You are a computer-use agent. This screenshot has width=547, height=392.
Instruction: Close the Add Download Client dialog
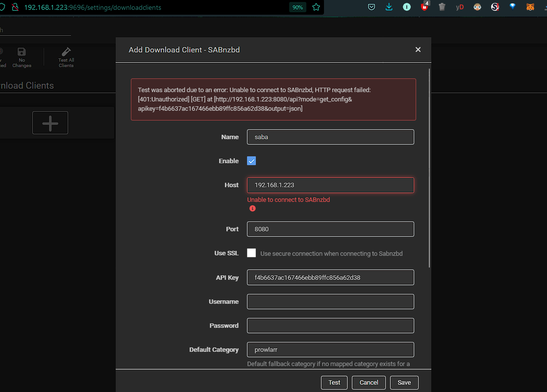(418, 49)
